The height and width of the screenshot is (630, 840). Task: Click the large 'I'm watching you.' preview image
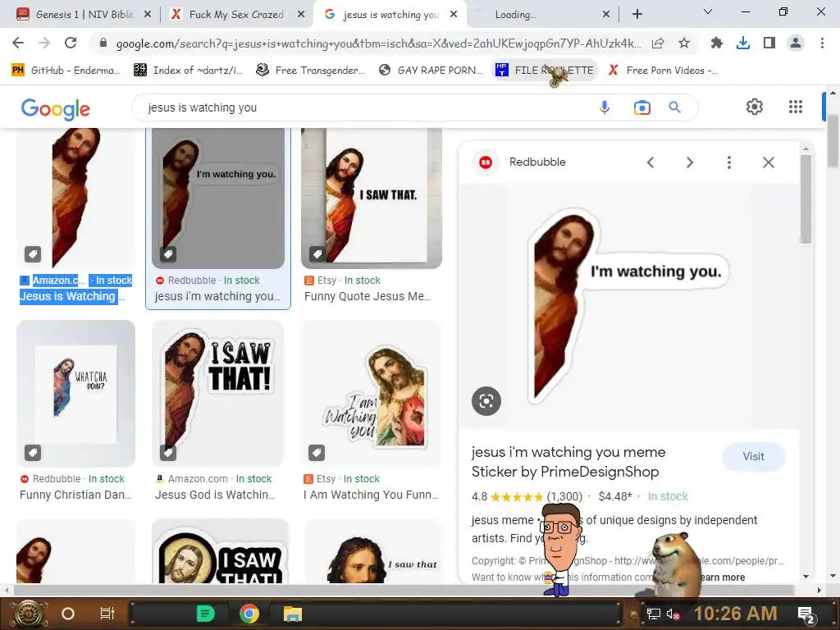tap(629, 307)
